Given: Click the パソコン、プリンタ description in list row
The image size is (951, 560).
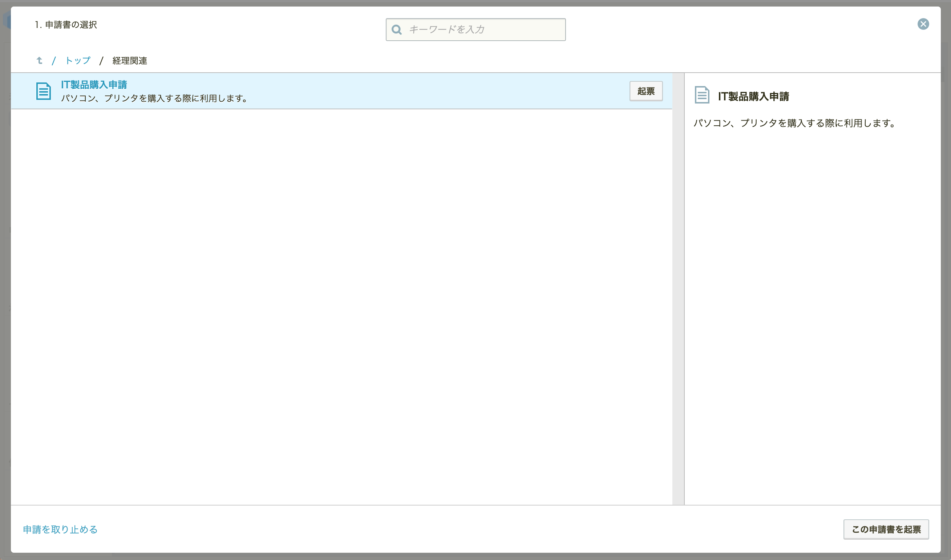Looking at the screenshot, I should click(x=155, y=98).
